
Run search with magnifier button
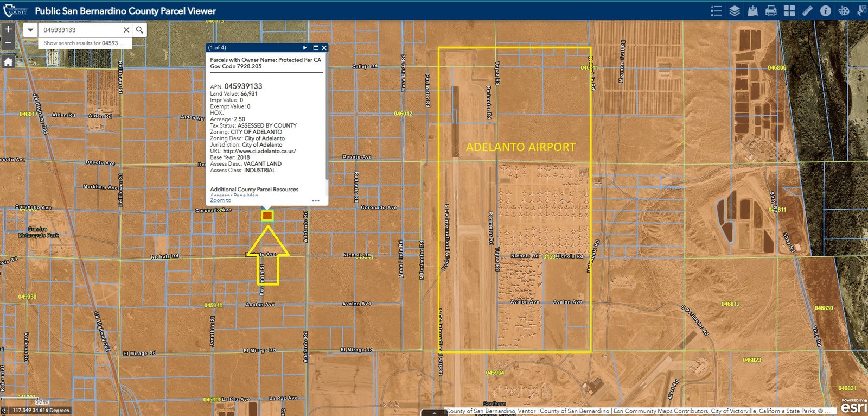point(140,30)
